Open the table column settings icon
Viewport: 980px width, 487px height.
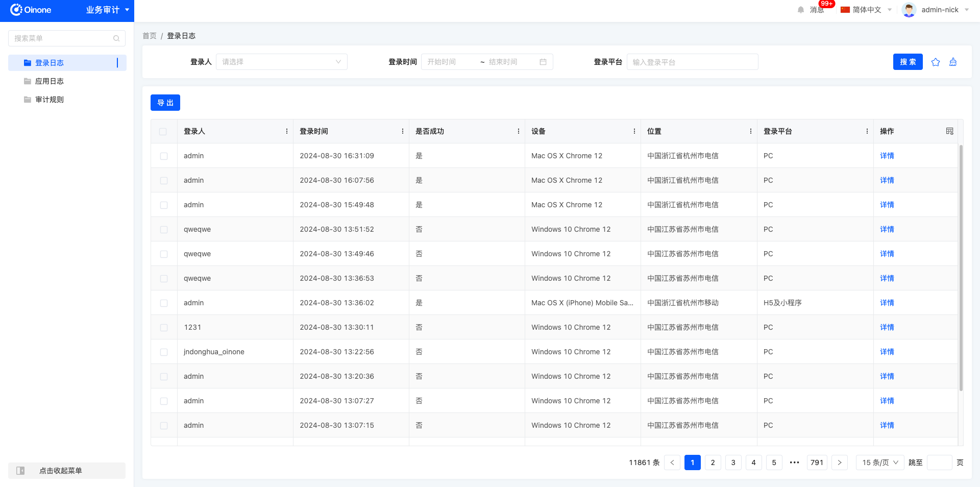[x=949, y=131]
